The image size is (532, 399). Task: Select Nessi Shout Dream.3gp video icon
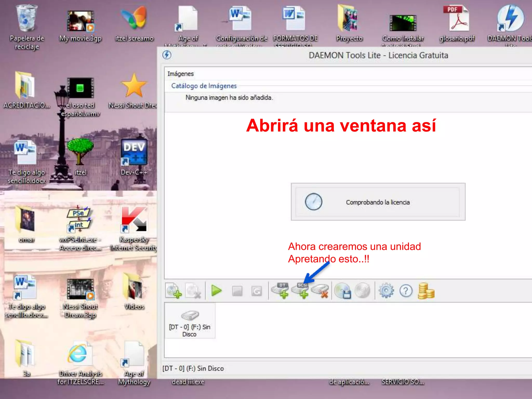pyautogui.click(x=80, y=298)
